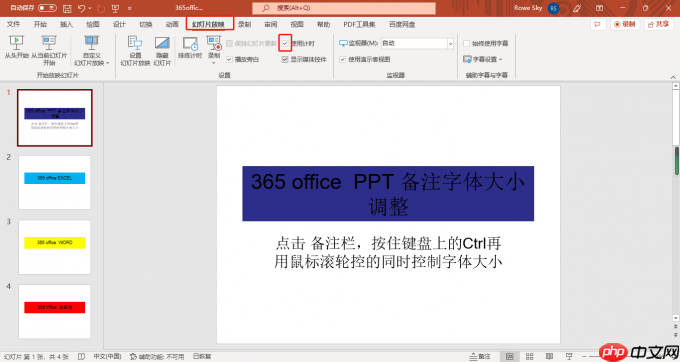680x362 pixels.
Task: Start Slide Show from status bar
Action: coord(569,356)
